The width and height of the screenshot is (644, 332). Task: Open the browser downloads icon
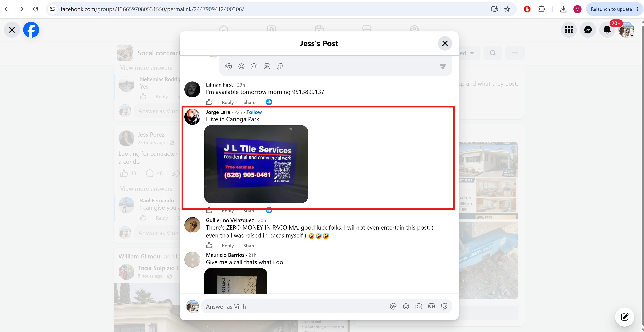563,9
